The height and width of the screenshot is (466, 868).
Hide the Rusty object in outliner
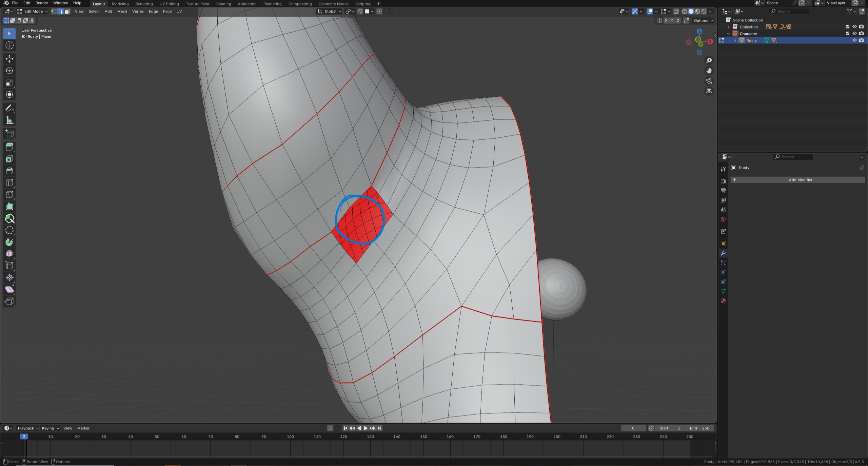854,40
